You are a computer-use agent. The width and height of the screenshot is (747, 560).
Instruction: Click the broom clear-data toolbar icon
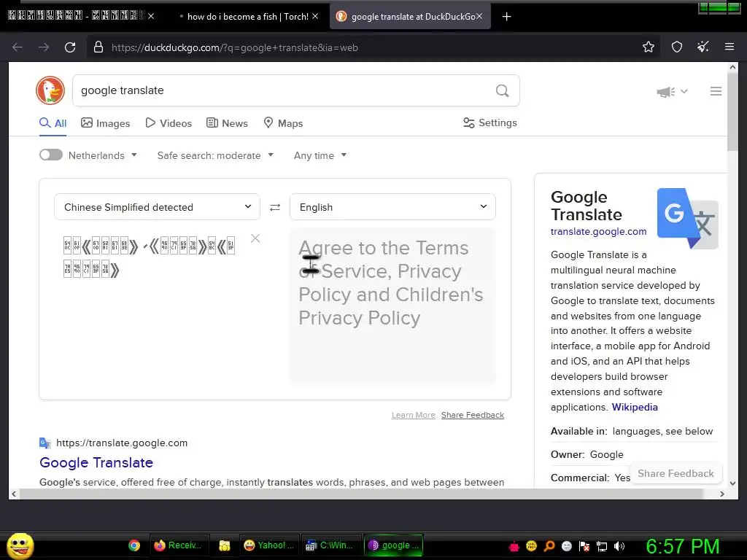pos(703,47)
